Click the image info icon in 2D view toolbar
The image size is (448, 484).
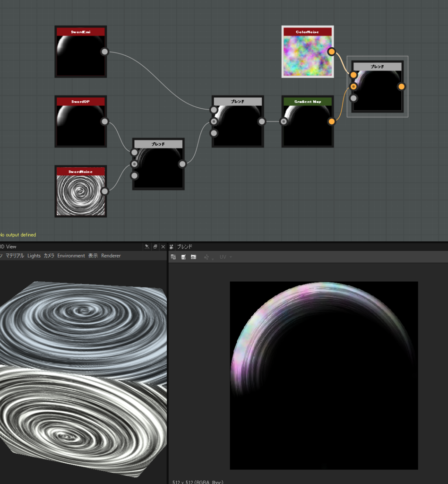(x=173, y=257)
